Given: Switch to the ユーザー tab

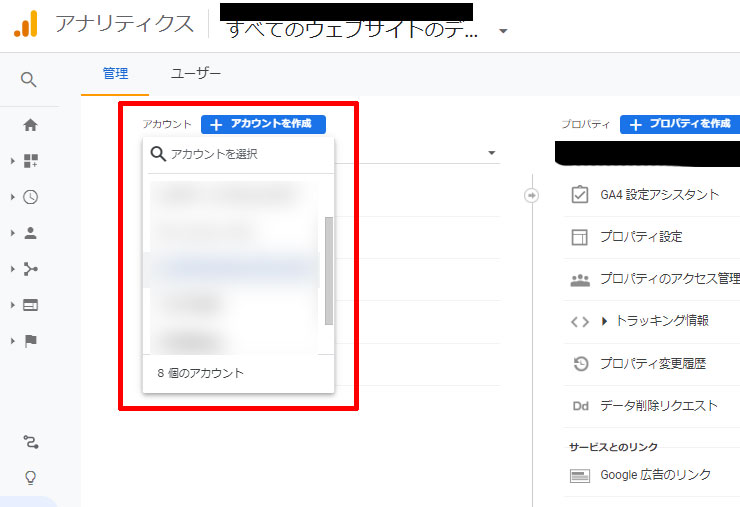Looking at the screenshot, I should coord(195,74).
